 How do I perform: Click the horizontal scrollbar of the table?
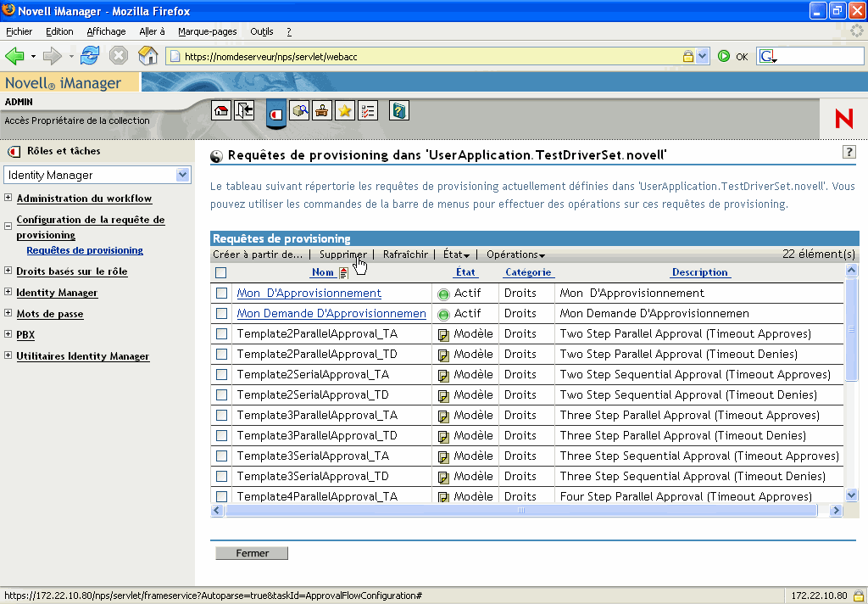520,511
